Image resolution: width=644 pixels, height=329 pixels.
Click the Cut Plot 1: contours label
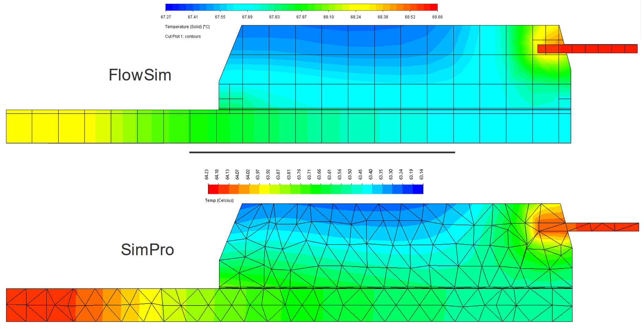tap(183, 37)
